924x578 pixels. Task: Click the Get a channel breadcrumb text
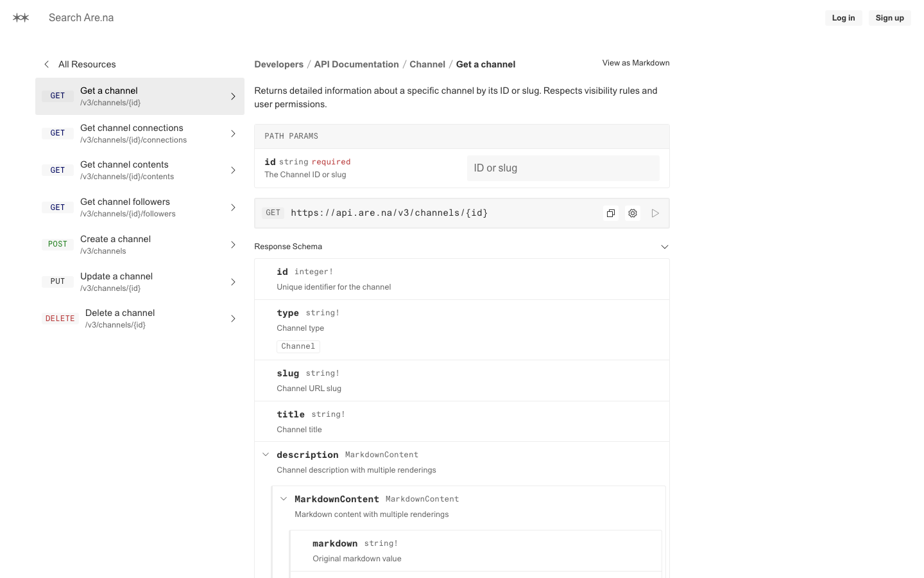[x=486, y=64]
